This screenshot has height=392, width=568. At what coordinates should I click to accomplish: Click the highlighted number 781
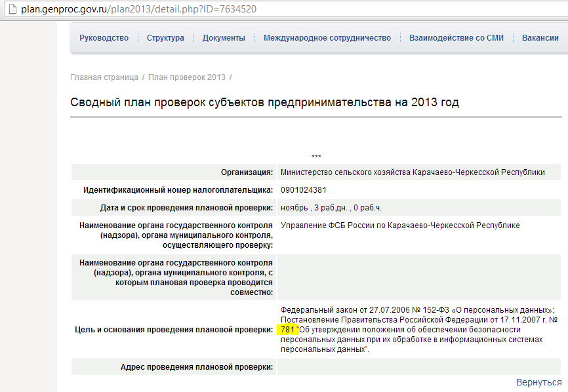point(287,330)
